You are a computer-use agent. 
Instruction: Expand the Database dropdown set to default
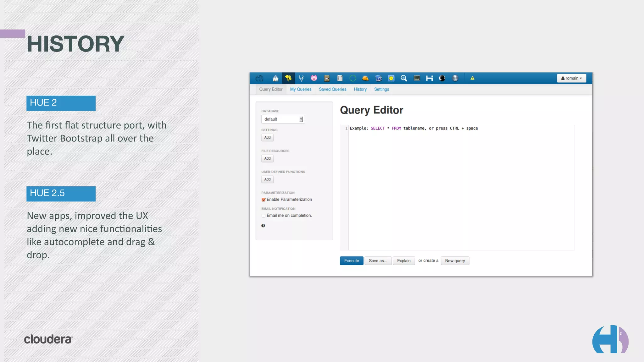point(283,119)
